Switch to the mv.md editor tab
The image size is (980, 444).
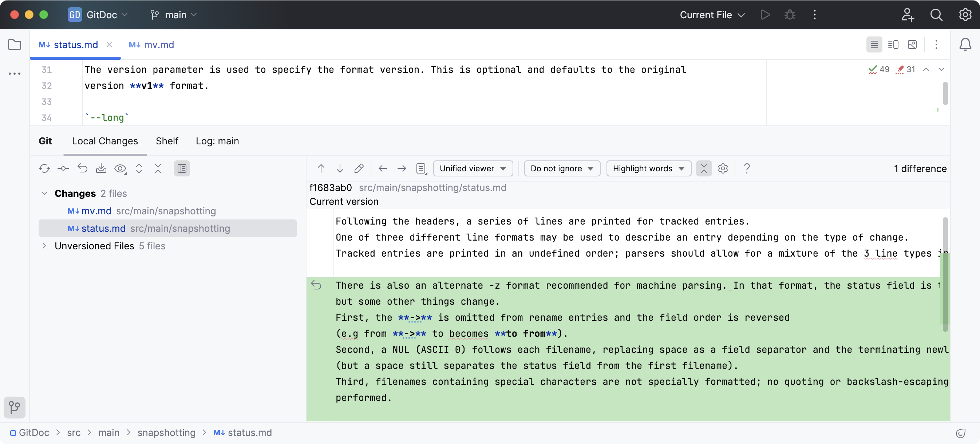coord(151,44)
